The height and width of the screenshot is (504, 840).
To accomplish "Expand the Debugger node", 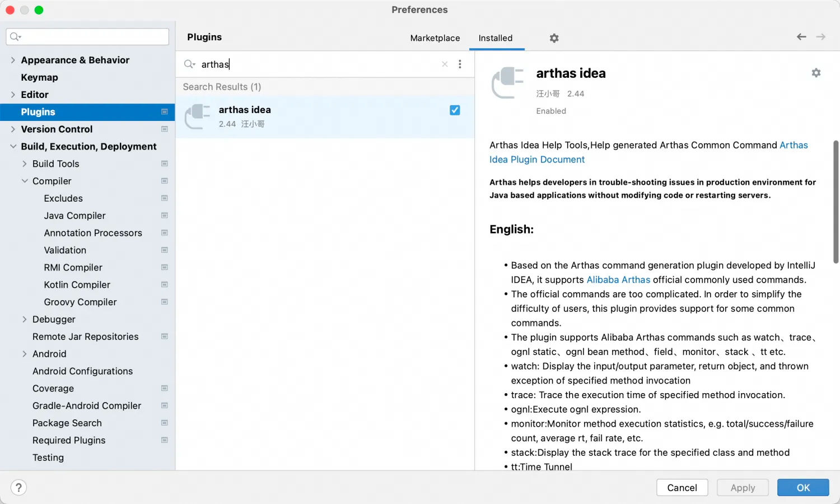I will point(24,320).
